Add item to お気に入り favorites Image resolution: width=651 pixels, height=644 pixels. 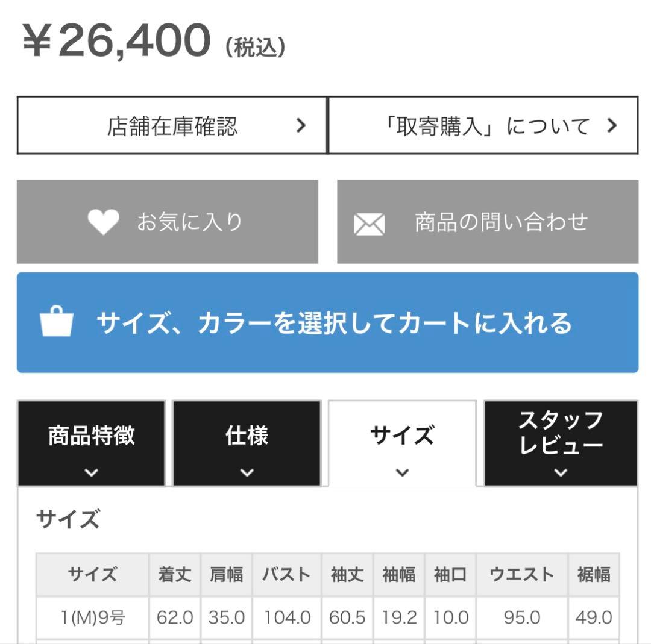pyautogui.click(x=168, y=221)
